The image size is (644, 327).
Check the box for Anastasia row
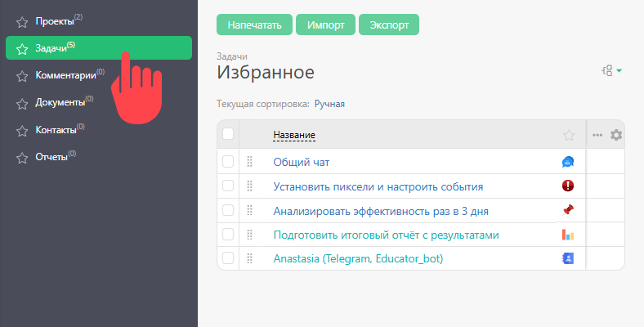tap(228, 258)
